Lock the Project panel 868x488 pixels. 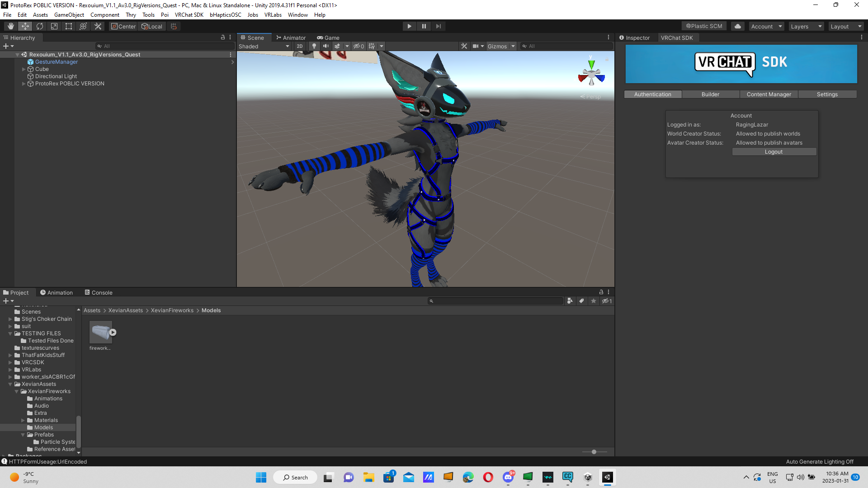click(601, 292)
